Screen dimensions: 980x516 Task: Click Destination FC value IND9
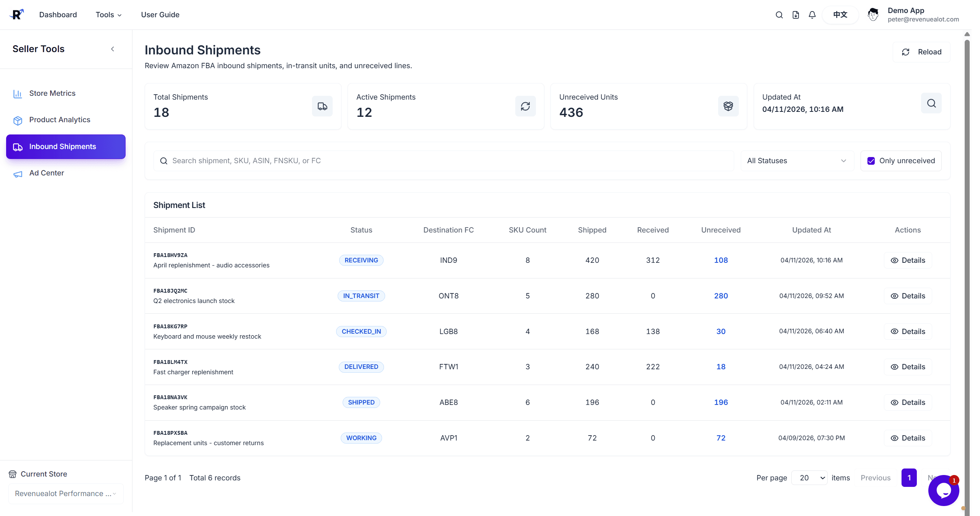click(448, 260)
